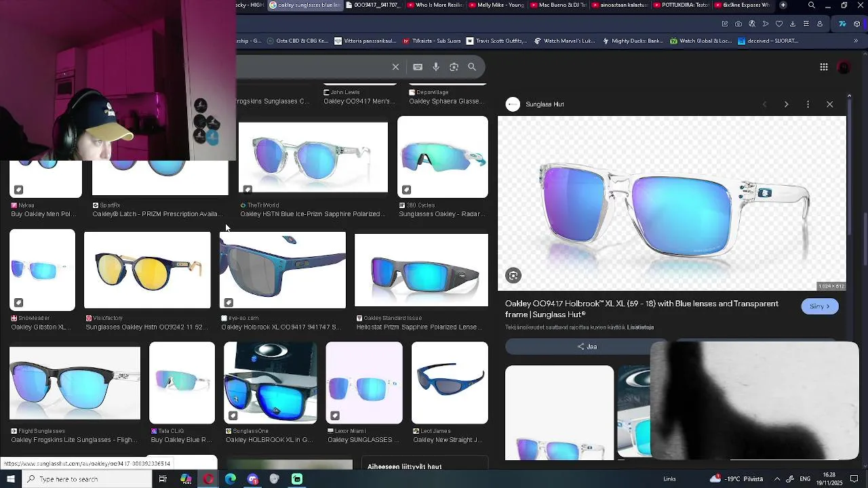Open Opera browser taskbar icon
The image size is (868, 488).
[208, 479]
